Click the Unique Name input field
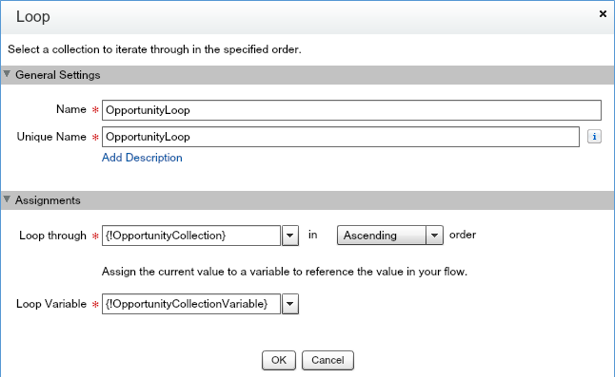 point(340,137)
